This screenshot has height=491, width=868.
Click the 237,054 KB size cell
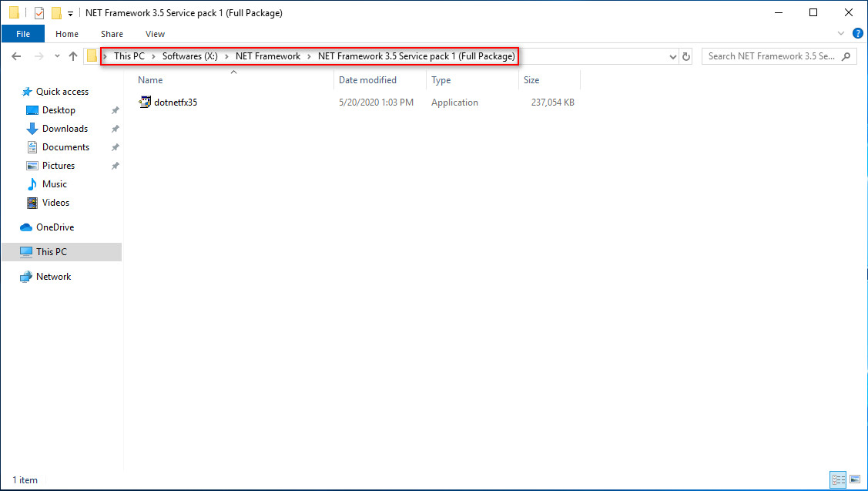[x=552, y=103]
